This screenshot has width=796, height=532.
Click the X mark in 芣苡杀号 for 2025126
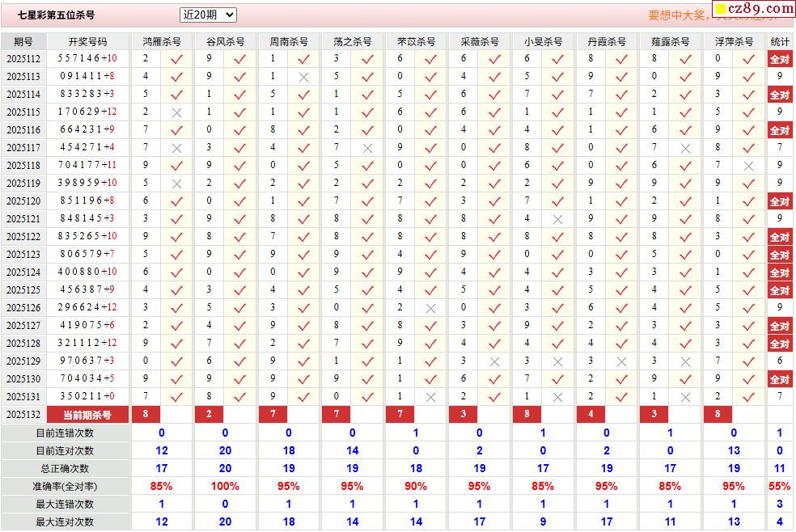(430, 308)
